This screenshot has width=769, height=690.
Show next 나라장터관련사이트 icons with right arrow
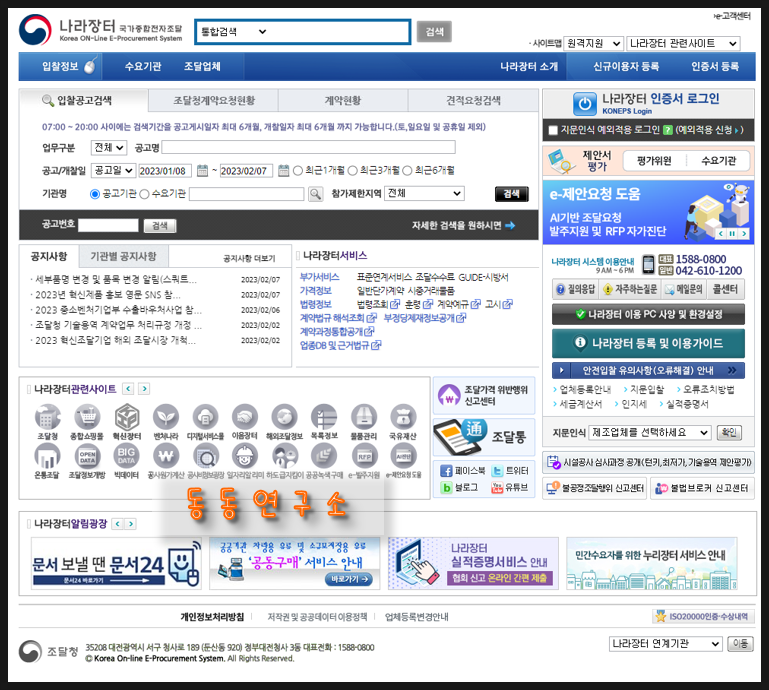coord(144,389)
